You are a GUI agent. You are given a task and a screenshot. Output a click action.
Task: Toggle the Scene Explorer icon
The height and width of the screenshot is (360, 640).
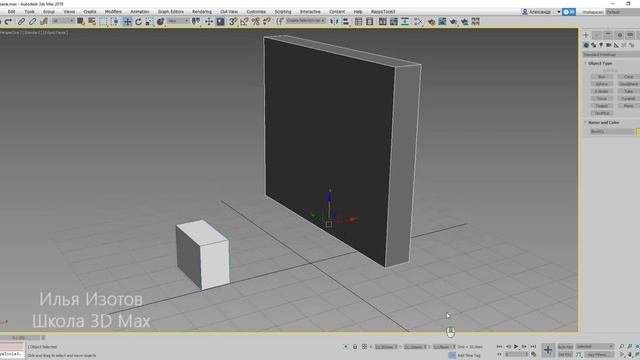pos(358,22)
